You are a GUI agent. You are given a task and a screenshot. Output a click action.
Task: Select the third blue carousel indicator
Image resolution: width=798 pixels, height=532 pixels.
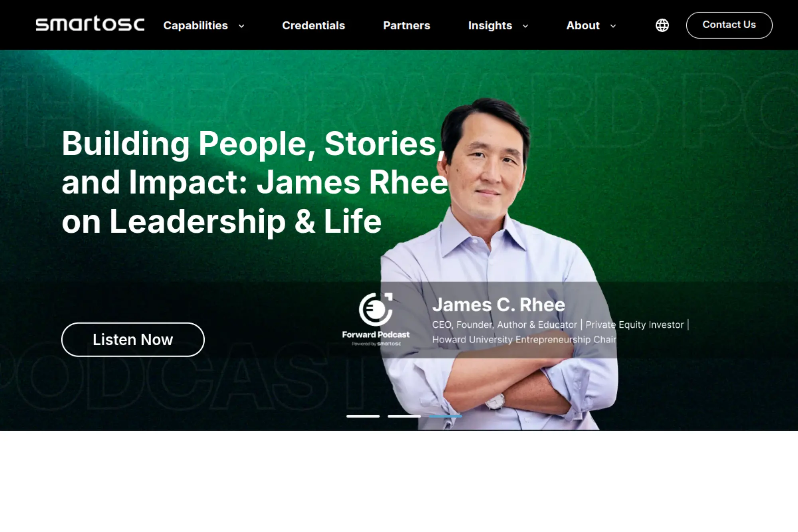(x=445, y=416)
